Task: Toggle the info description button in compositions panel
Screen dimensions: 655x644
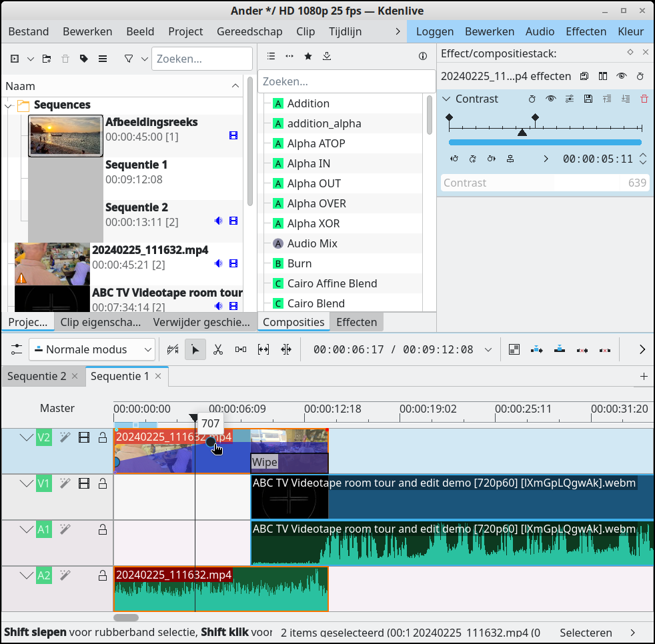Action: click(423, 56)
